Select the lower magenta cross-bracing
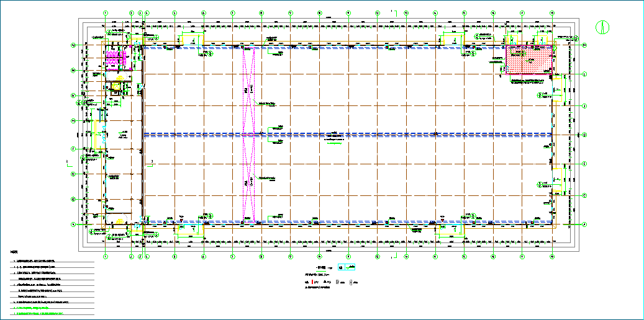The image size is (644, 320). coord(249,179)
